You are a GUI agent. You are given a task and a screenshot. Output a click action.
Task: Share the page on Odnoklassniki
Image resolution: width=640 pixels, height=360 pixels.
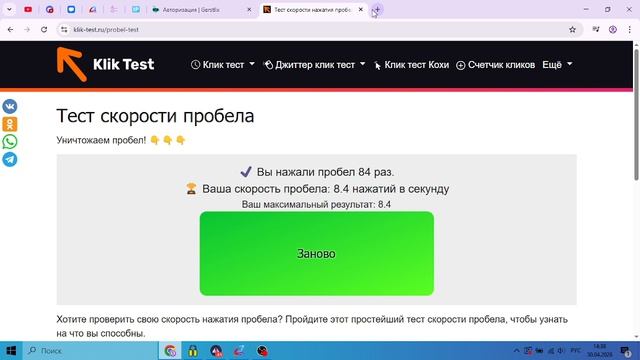10,124
